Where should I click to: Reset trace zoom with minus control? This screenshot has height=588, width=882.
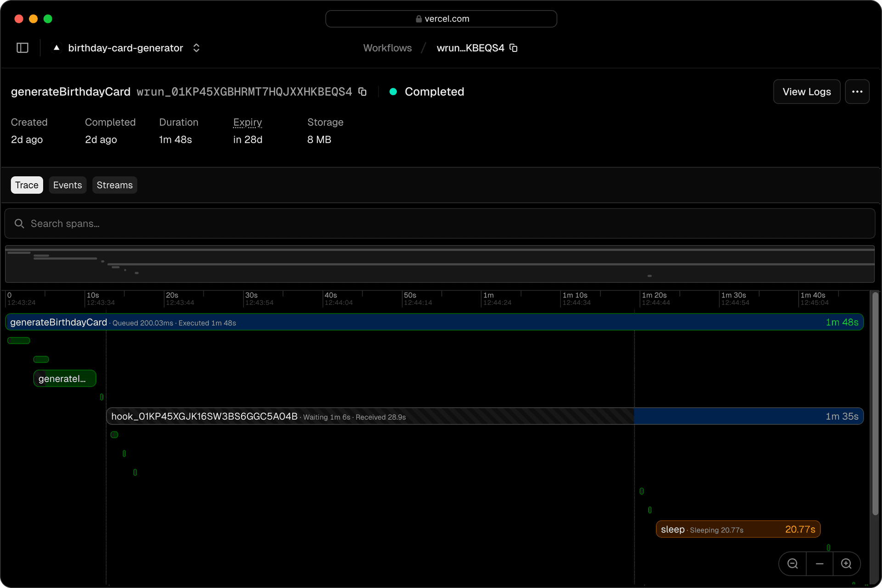click(820, 564)
